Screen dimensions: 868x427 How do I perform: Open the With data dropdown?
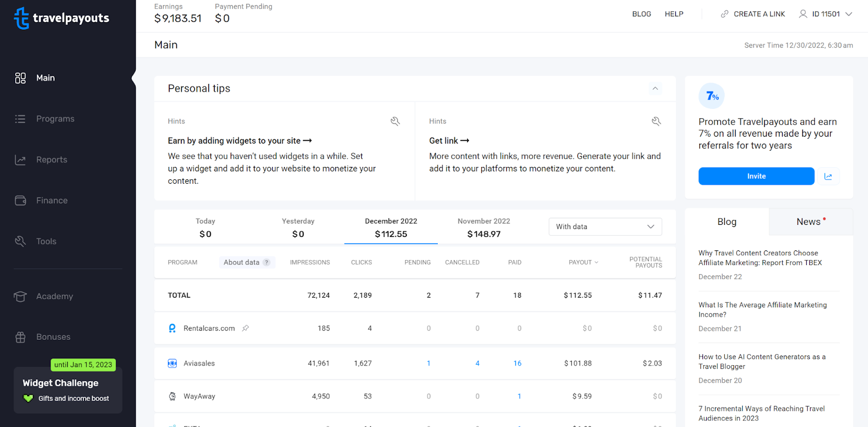point(605,227)
